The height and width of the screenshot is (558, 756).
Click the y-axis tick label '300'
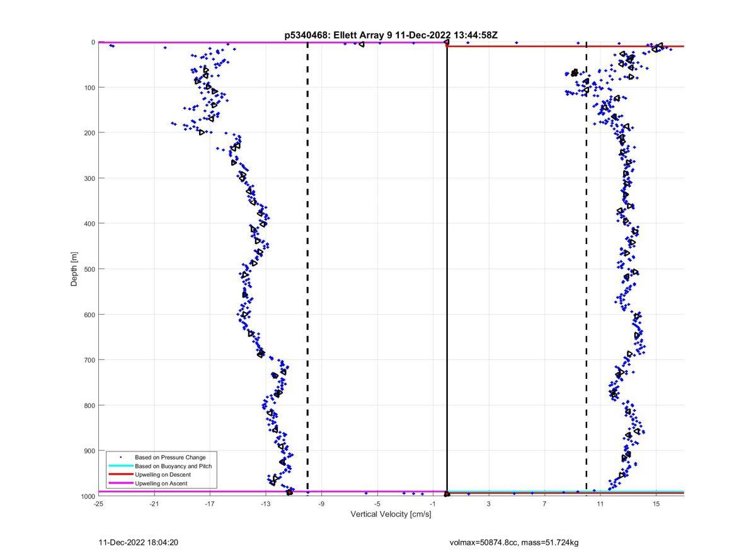tap(89, 178)
